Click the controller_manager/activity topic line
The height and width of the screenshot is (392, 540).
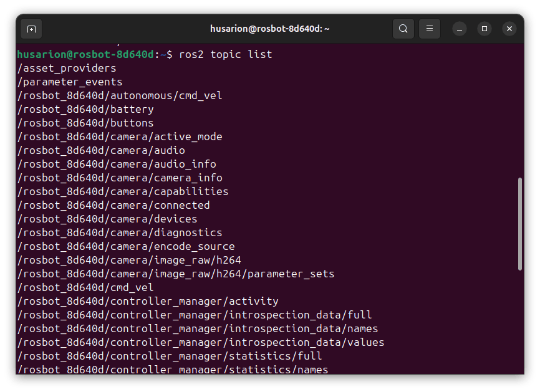tap(148, 302)
